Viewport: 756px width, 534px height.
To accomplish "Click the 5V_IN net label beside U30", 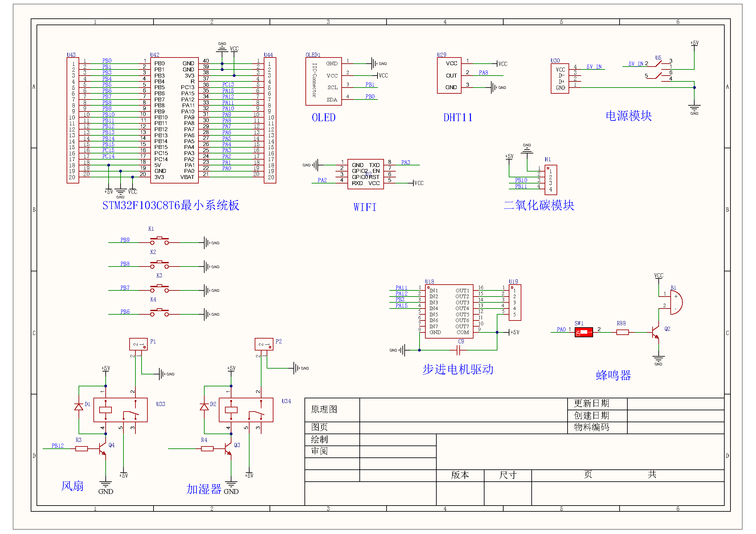I will (594, 67).
